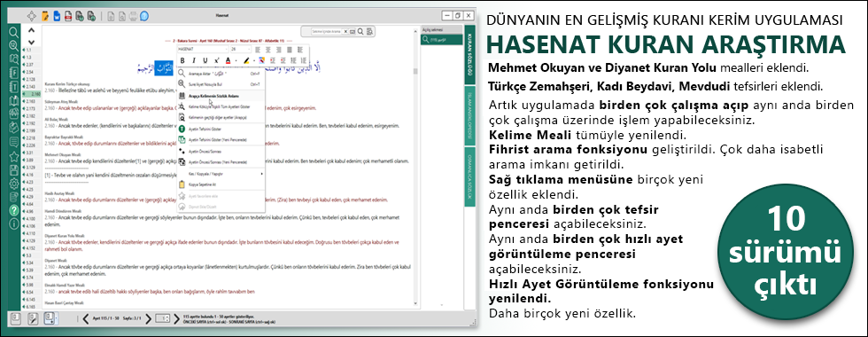Choose Ayetin Öncesi/Sonrası entry

coord(221,151)
